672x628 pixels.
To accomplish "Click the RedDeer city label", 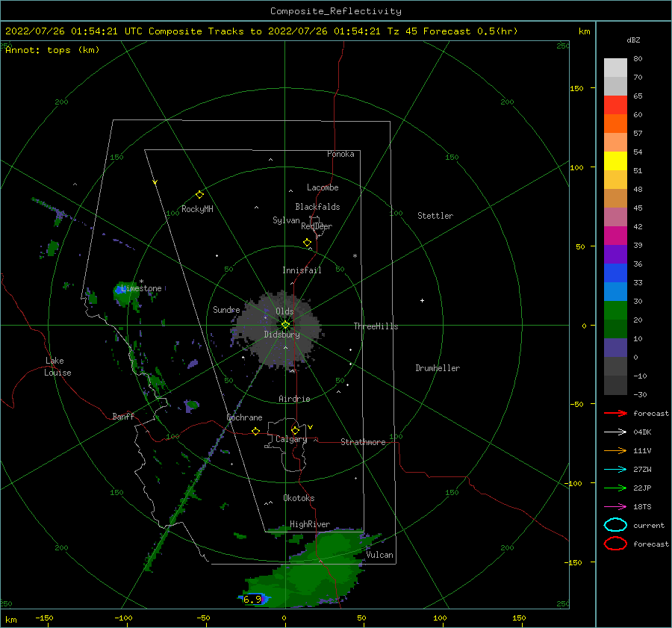I will [317, 226].
